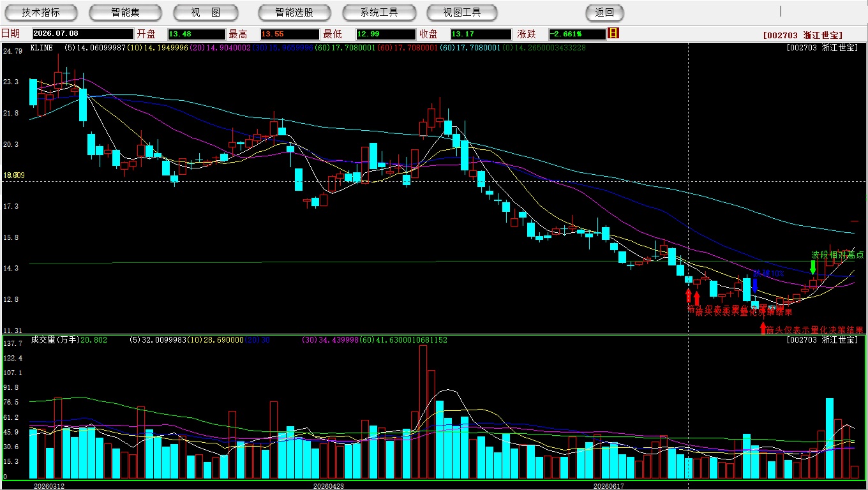The height and width of the screenshot is (490, 868).
Task: Click the price axis label 11.31
Action: 12,330
